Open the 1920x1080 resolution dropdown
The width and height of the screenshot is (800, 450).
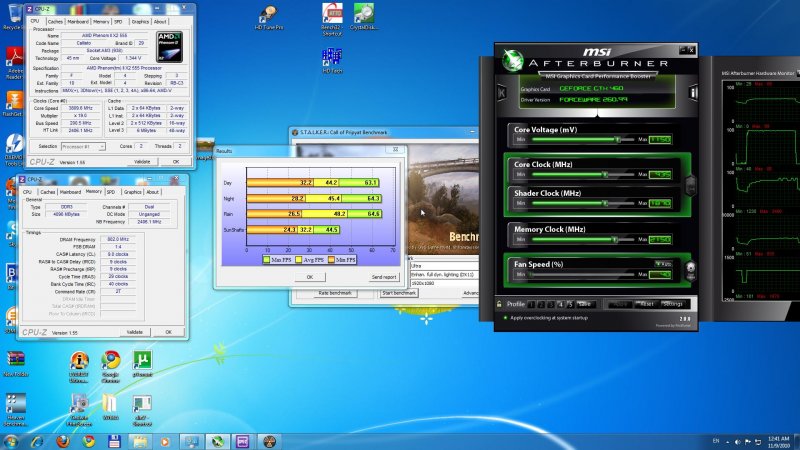pos(444,283)
